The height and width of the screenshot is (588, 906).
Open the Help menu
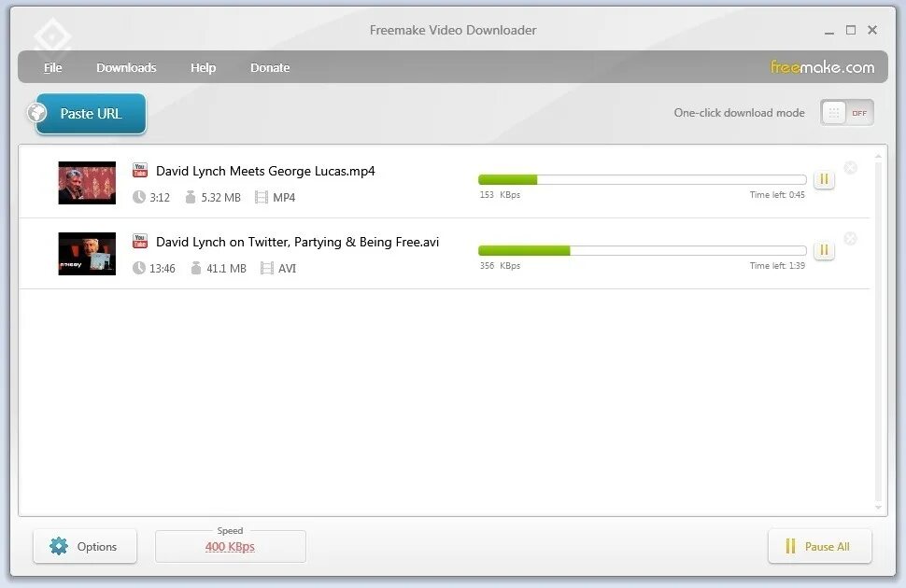click(204, 67)
